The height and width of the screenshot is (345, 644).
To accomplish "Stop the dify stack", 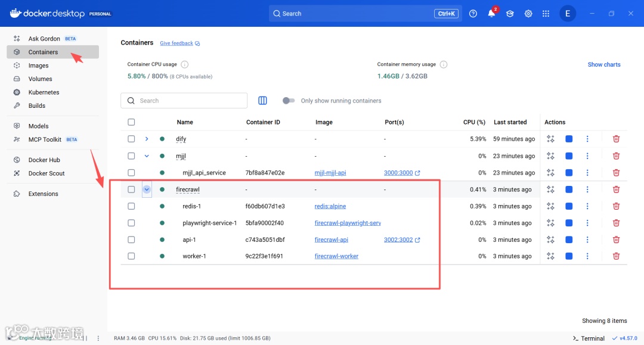I will click(x=569, y=139).
